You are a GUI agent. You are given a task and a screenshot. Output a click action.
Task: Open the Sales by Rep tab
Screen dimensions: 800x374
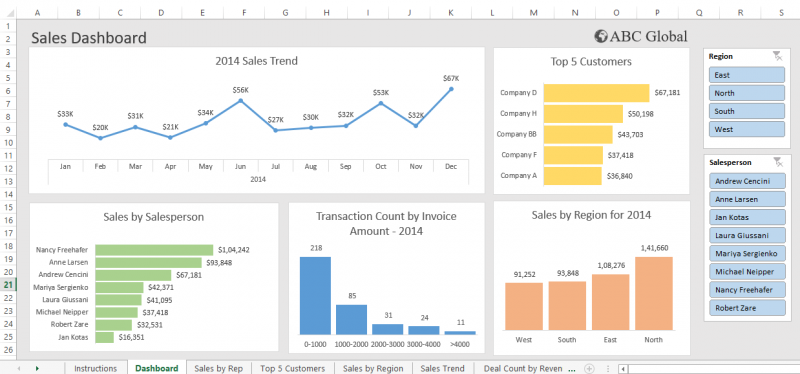[218, 368]
